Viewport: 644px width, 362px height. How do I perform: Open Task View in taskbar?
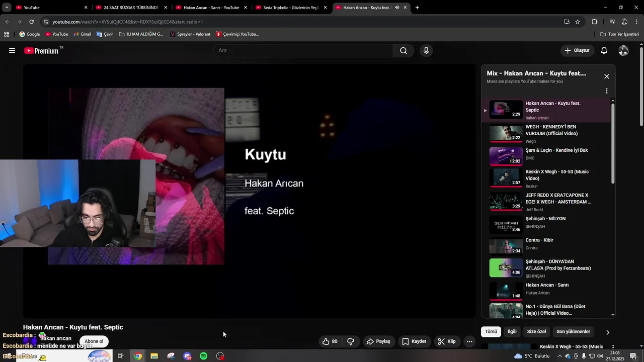tap(121, 356)
